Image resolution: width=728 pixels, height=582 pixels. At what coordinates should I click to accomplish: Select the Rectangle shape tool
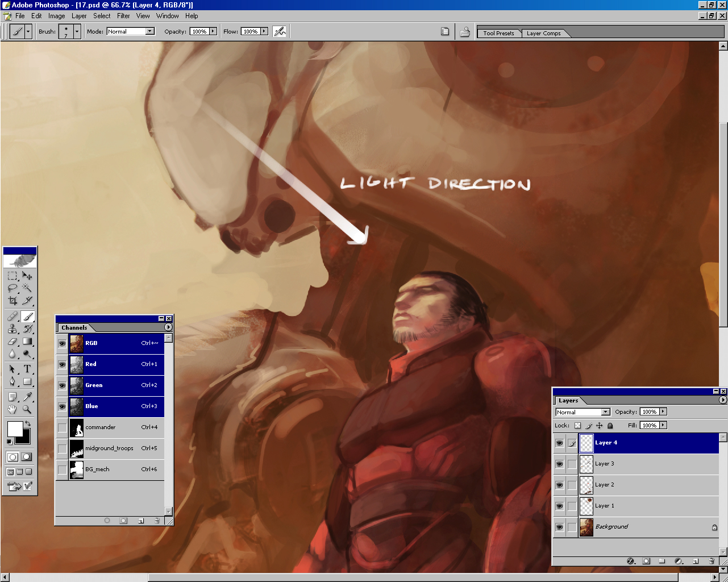click(27, 381)
